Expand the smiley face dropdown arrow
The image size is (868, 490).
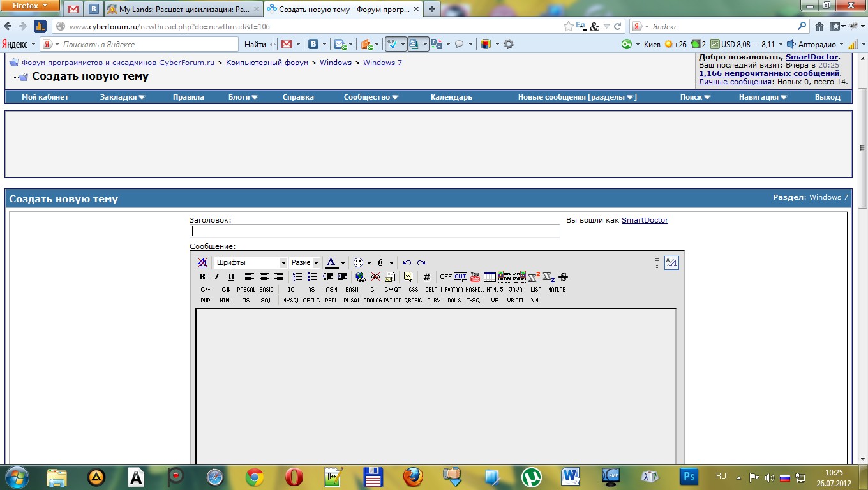(x=369, y=263)
